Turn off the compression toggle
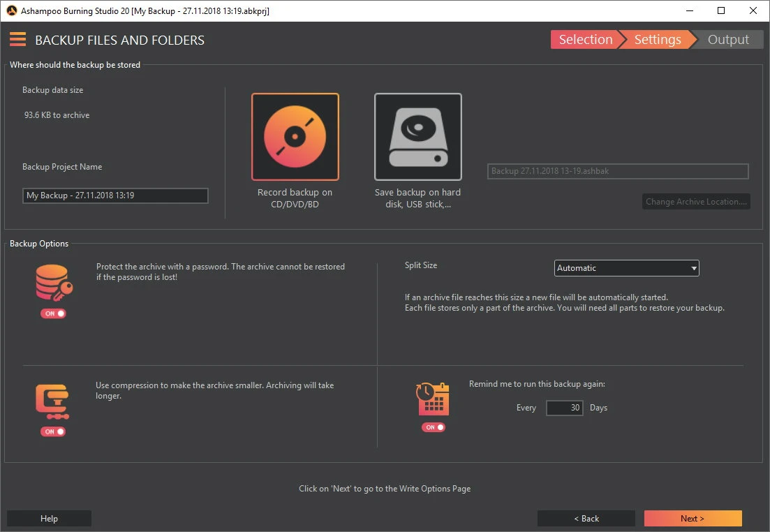 click(53, 431)
